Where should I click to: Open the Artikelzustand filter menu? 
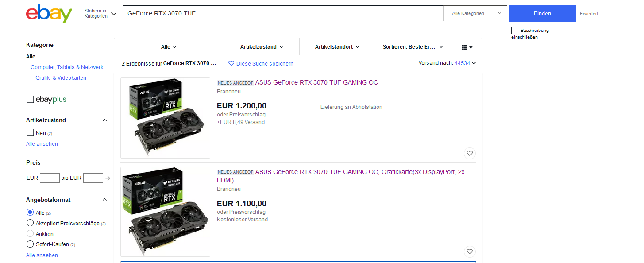(x=262, y=47)
